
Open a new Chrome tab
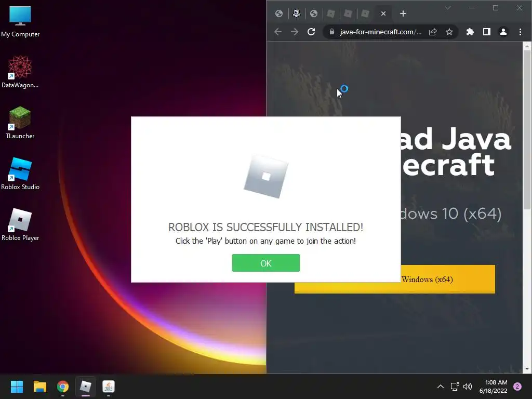coord(403,14)
